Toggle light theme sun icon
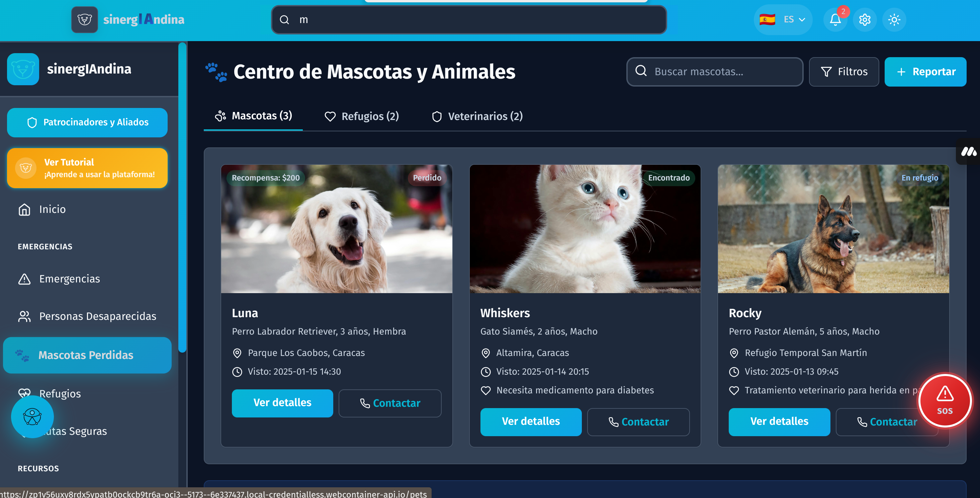The image size is (980, 498). (x=894, y=20)
